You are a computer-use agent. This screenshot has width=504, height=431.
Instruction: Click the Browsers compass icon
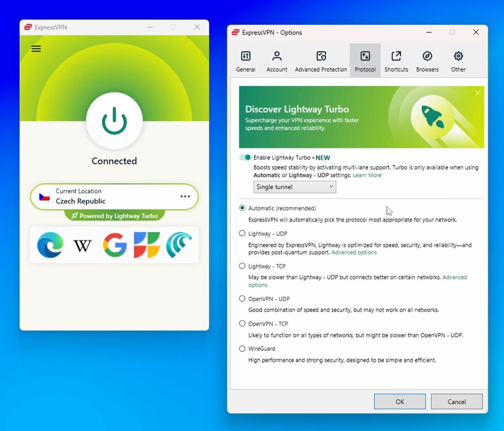tap(427, 56)
